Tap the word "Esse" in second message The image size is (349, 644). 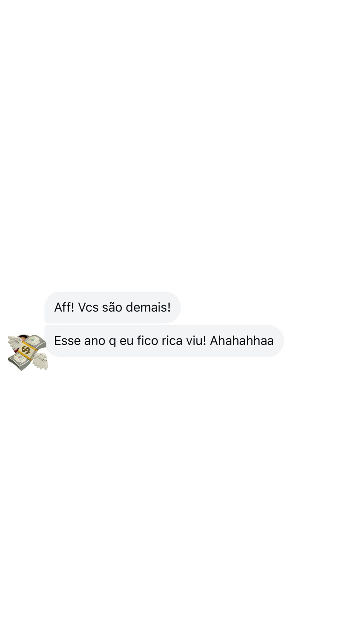pos(67,341)
